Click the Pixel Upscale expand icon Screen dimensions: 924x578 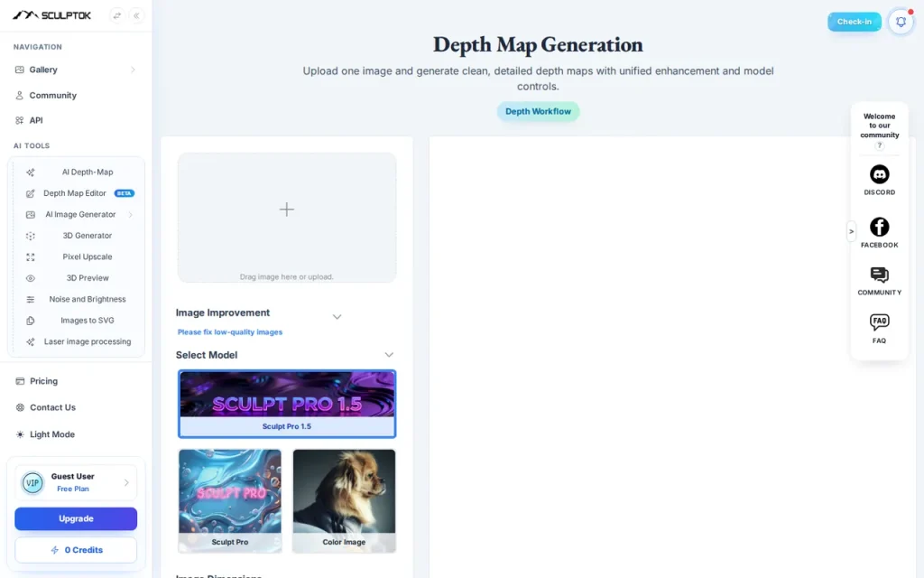point(31,257)
